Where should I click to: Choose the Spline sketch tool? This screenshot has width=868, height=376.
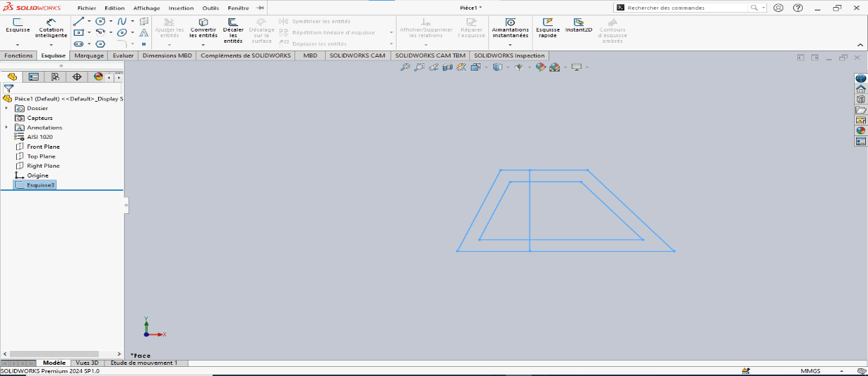point(122,21)
